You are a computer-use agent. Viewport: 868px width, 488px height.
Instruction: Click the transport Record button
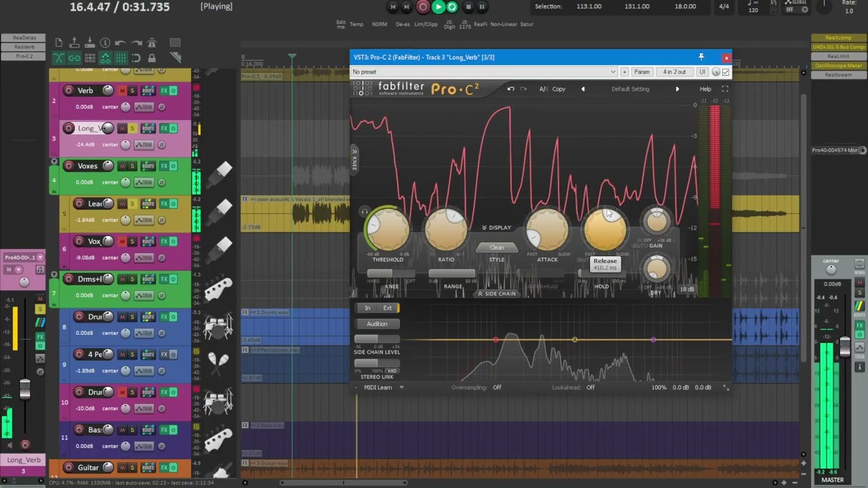(423, 7)
